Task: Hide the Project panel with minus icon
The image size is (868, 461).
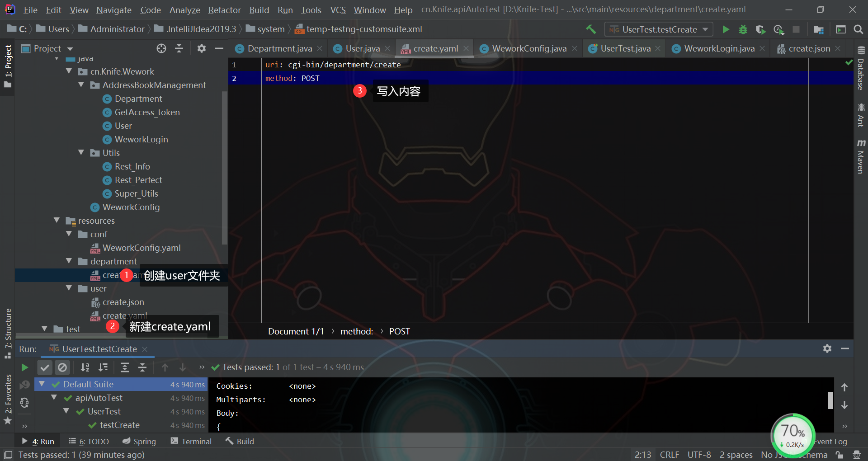Action: click(x=219, y=48)
